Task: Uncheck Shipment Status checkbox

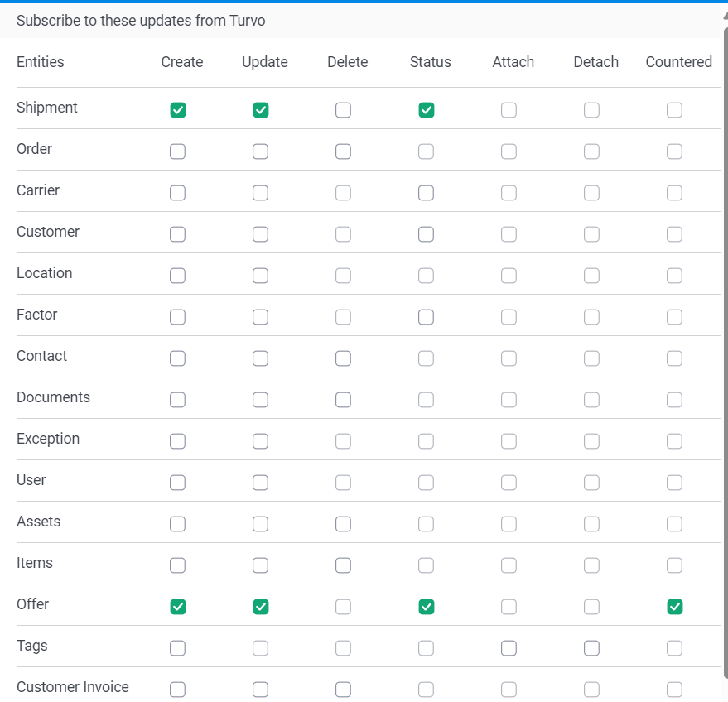Action: click(427, 110)
